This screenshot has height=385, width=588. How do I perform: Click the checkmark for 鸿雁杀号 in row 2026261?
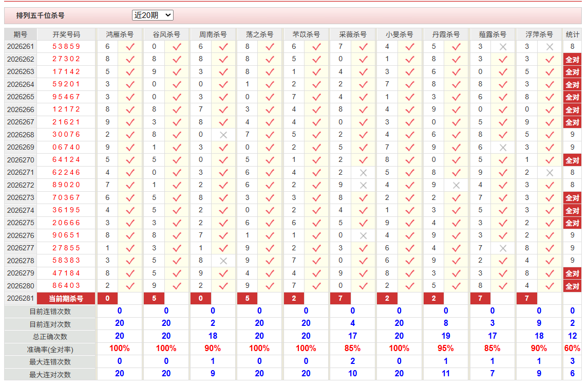pos(130,47)
